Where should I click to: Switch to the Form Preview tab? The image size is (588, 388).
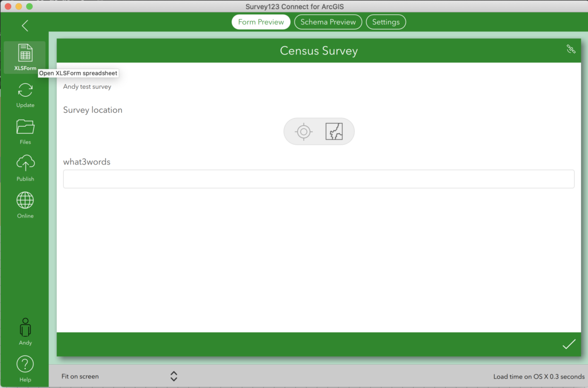coord(261,22)
